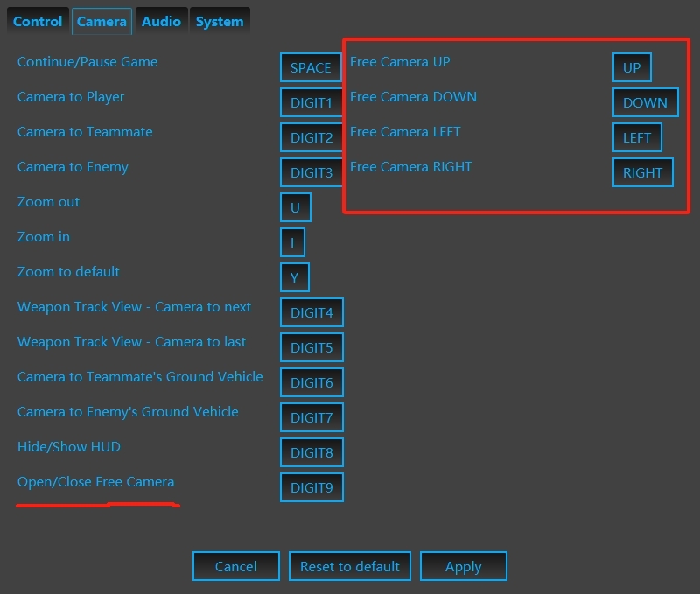Rebind Camera to Player by clicking DIGIT1

(x=311, y=101)
